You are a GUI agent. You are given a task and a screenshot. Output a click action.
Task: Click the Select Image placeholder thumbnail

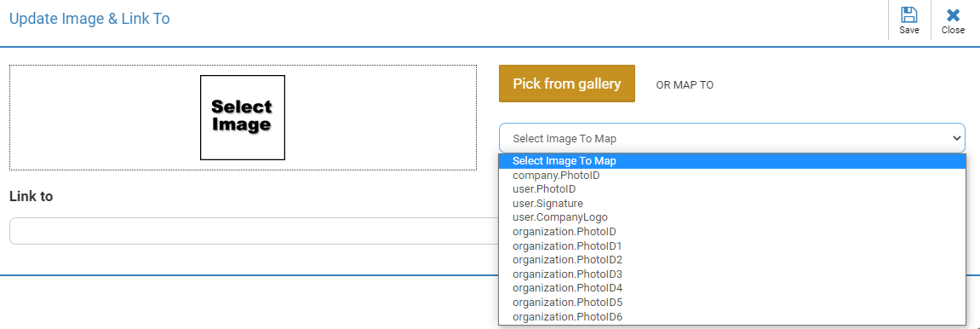(243, 118)
